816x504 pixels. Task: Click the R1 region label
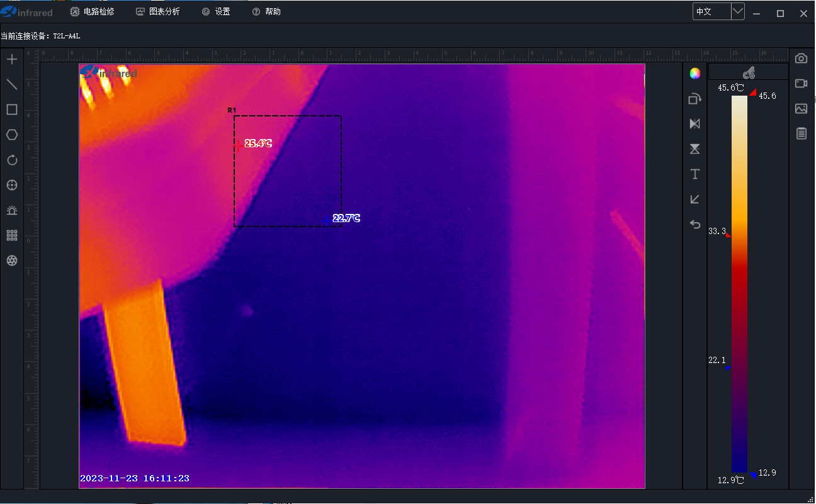[x=232, y=111]
